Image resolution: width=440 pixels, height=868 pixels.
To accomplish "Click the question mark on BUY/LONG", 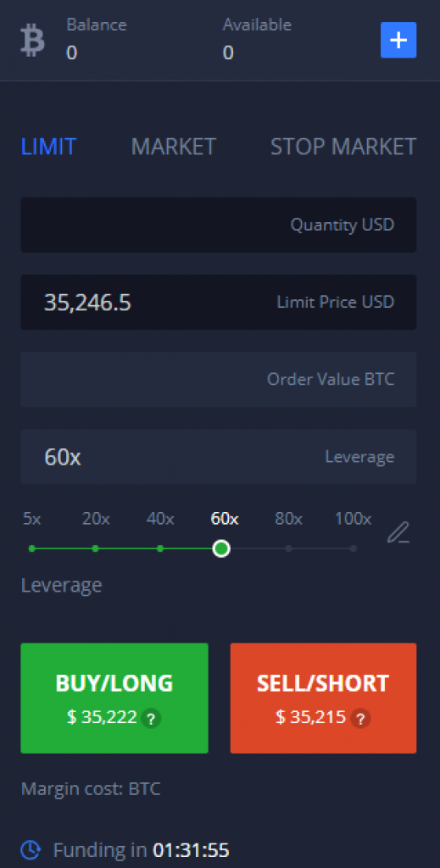I will pyautogui.click(x=151, y=719).
